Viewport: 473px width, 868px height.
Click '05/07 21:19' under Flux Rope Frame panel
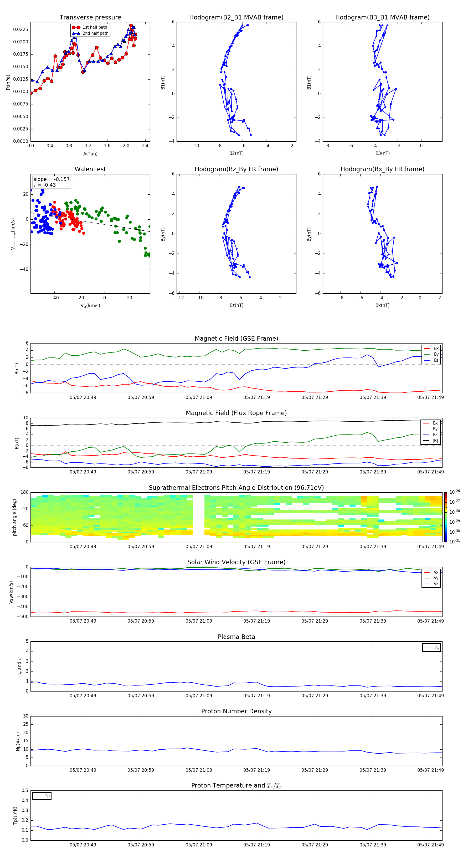coord(256,472)
